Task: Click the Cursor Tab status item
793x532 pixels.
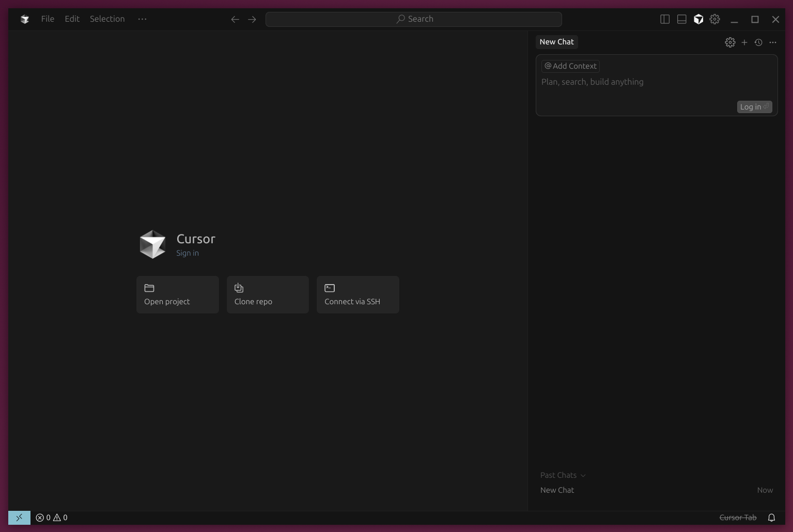Action: click(738, 518)
